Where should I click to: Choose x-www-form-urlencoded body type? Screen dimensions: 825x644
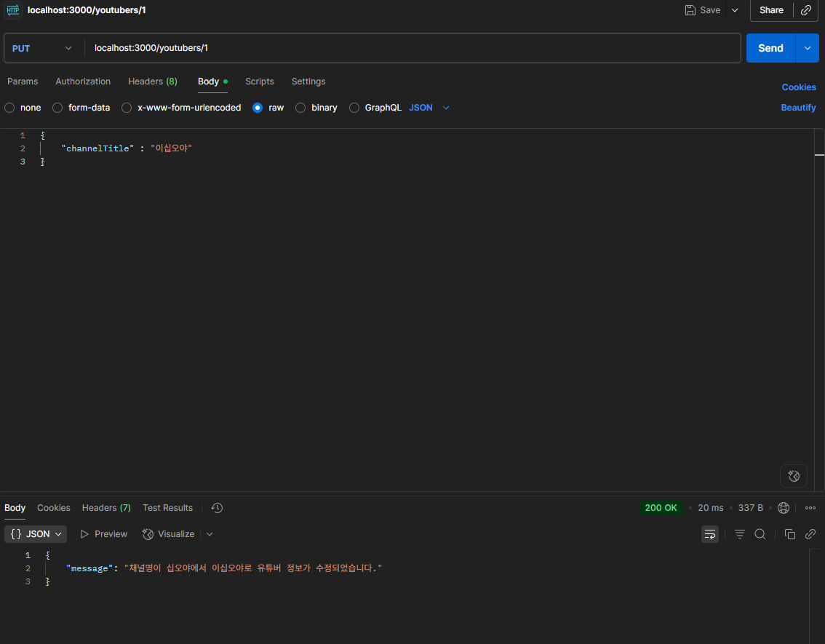(x=127, y=108)
